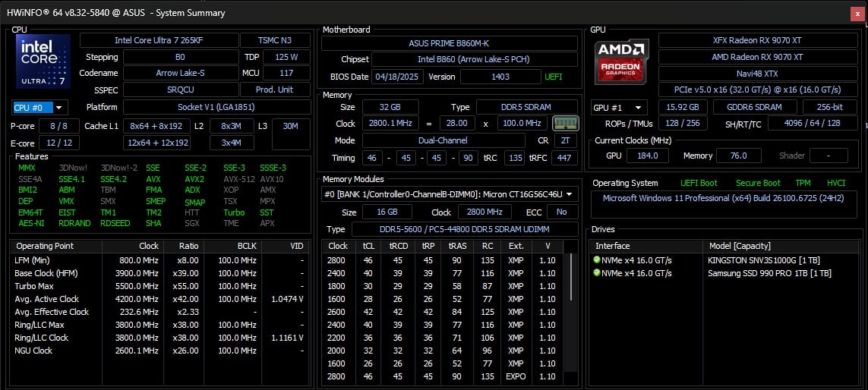
Task: Click the 256-bit bus width field
Action: point(829,108)
